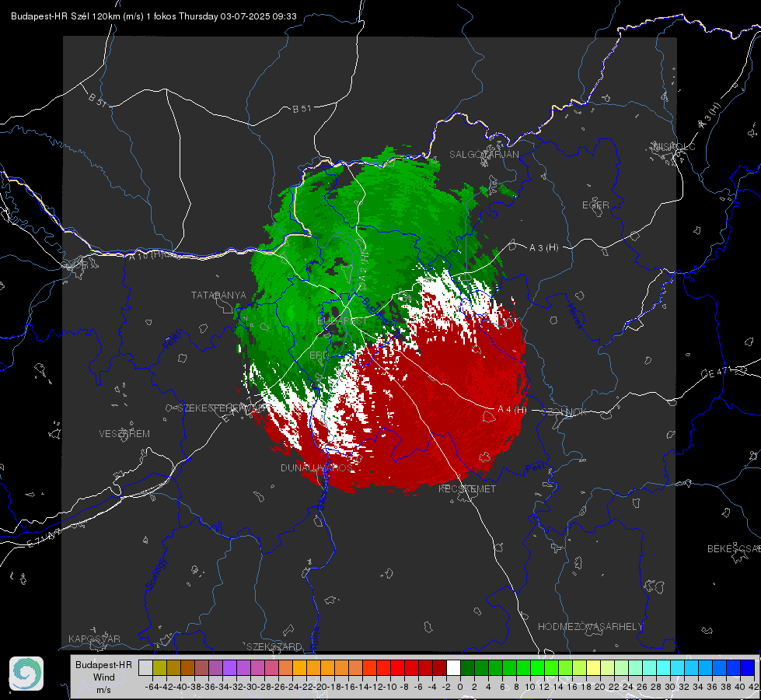
Task: Click the dark red swatch between -4 and -2
Action: tap(439, 667)
